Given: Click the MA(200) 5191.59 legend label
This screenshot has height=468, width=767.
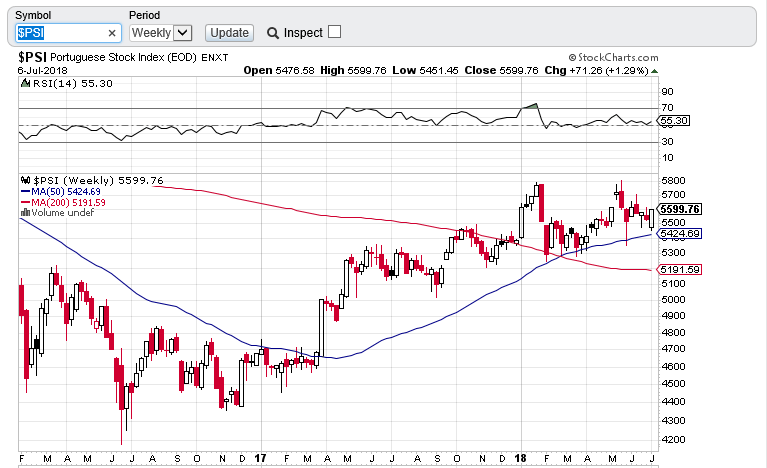Looking at the screenshot, I should click(68, 202).
